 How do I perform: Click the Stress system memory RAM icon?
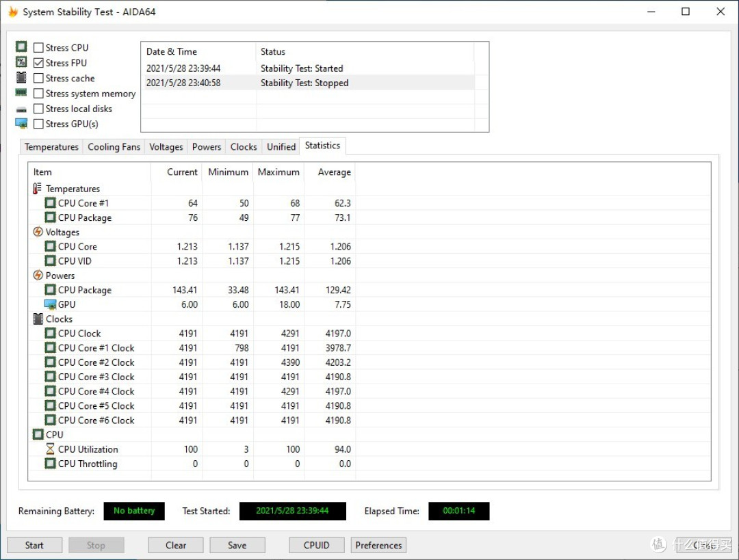tap(21, 92)
